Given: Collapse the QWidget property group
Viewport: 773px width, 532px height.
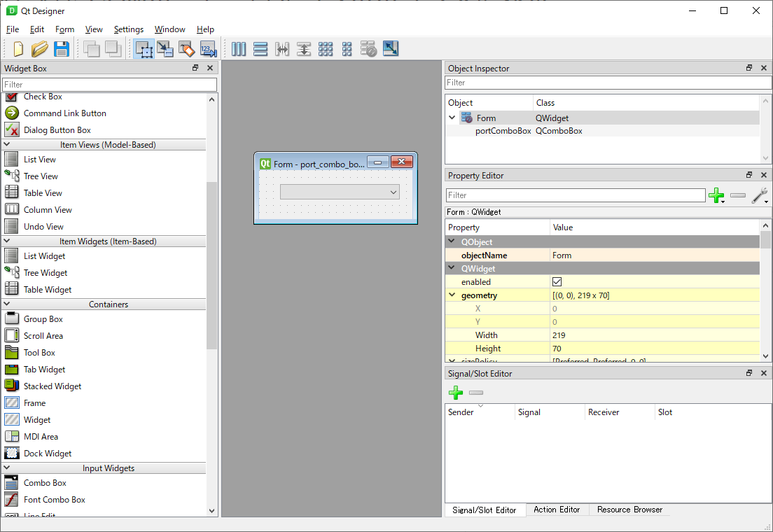Looking at the screenshot, I should pos(452,268).
